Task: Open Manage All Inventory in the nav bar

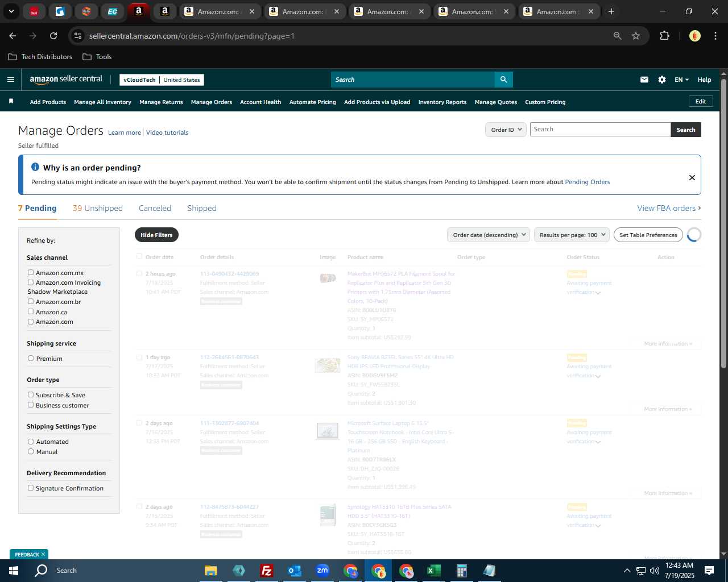Action: point(102,102)
